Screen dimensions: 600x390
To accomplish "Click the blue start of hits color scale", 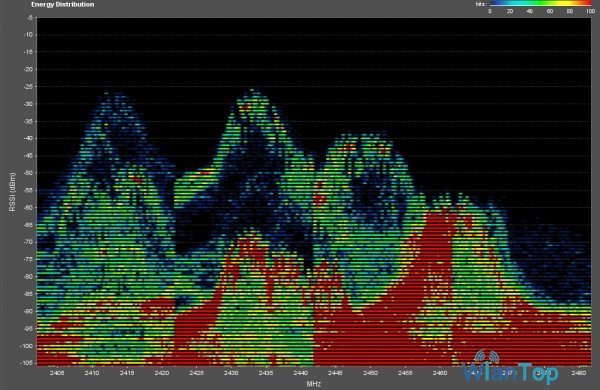I will coord(494,4).
